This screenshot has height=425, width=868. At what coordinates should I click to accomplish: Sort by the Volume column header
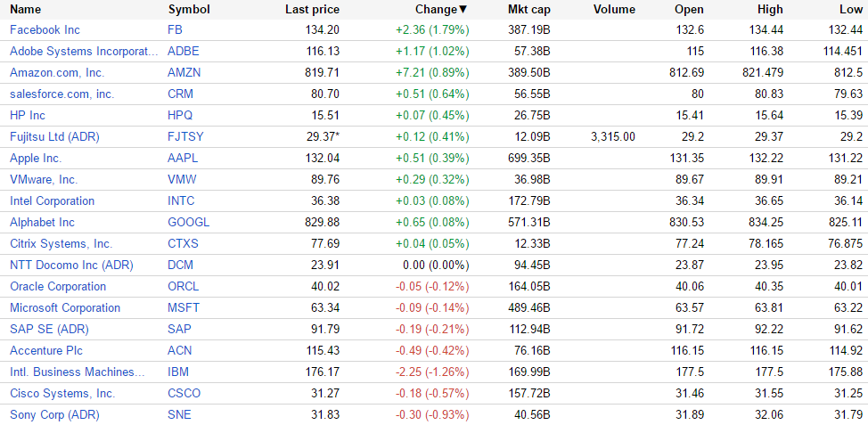614,10
